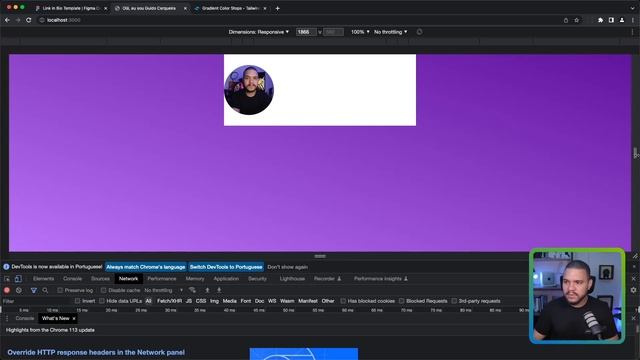Switch to the Memory tab
The image size is (640, 360).
[195, 279]
